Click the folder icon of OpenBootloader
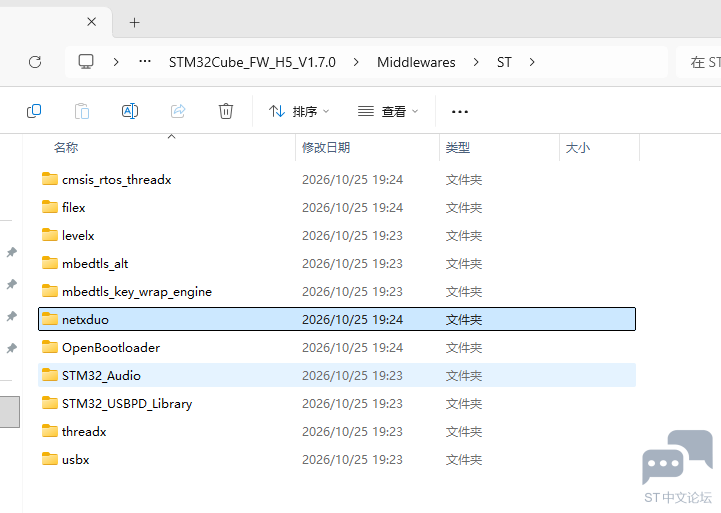721x513 pixels. pos(50,347)
